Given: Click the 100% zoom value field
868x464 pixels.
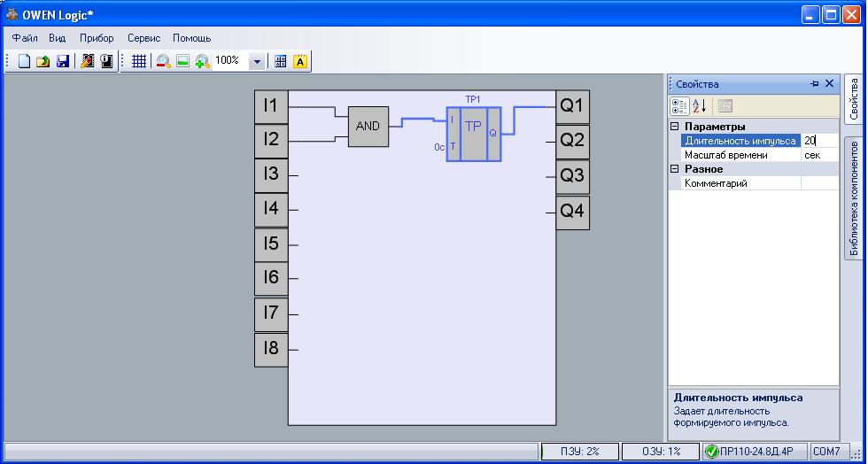Looking at the screenshot, I should 229,61.
